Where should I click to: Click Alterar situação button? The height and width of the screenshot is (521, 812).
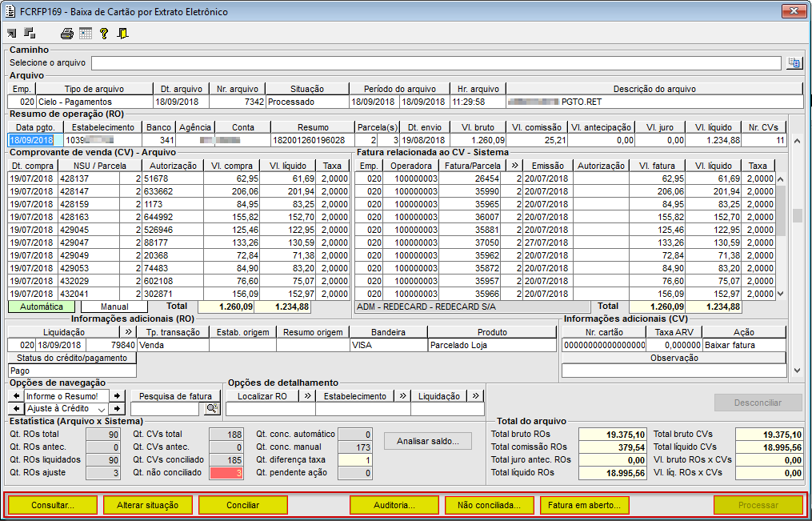coord(147,505)
